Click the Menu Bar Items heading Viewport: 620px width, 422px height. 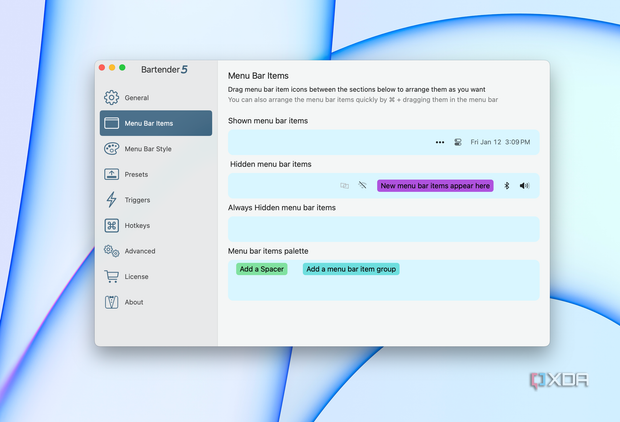click(258, 76)
